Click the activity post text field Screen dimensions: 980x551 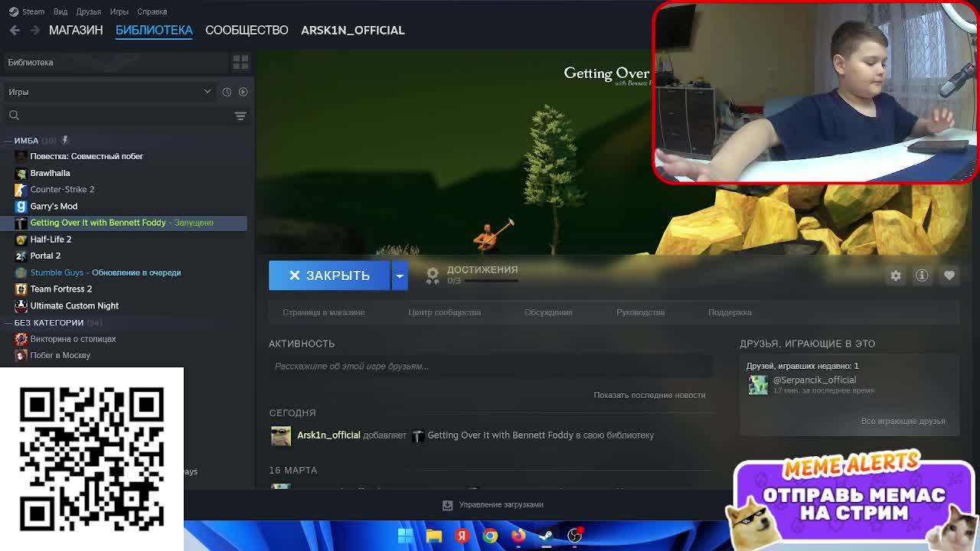491,367
